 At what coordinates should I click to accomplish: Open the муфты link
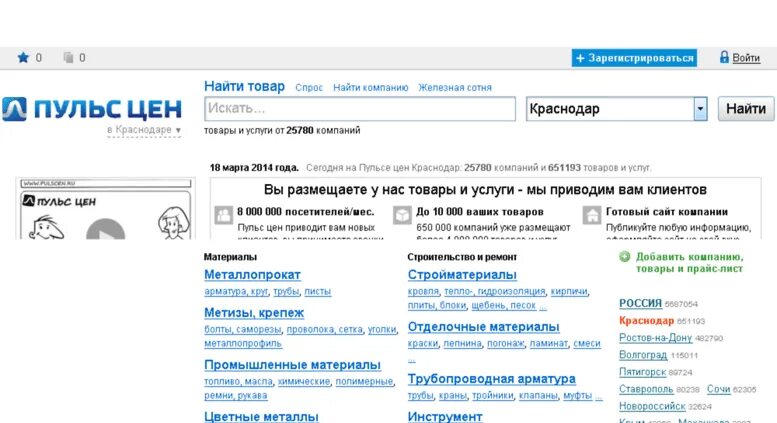(x=577, y=395)
